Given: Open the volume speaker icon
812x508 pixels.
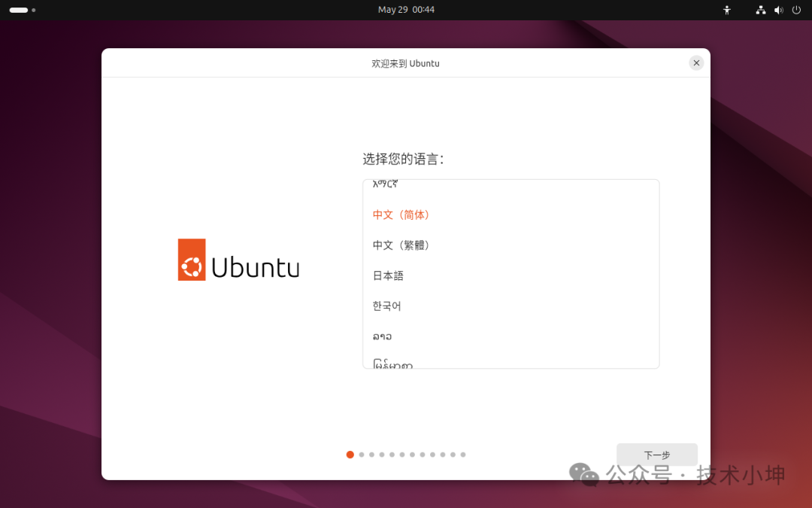Looking at the screenshot, I should click(x=778, y=10).
